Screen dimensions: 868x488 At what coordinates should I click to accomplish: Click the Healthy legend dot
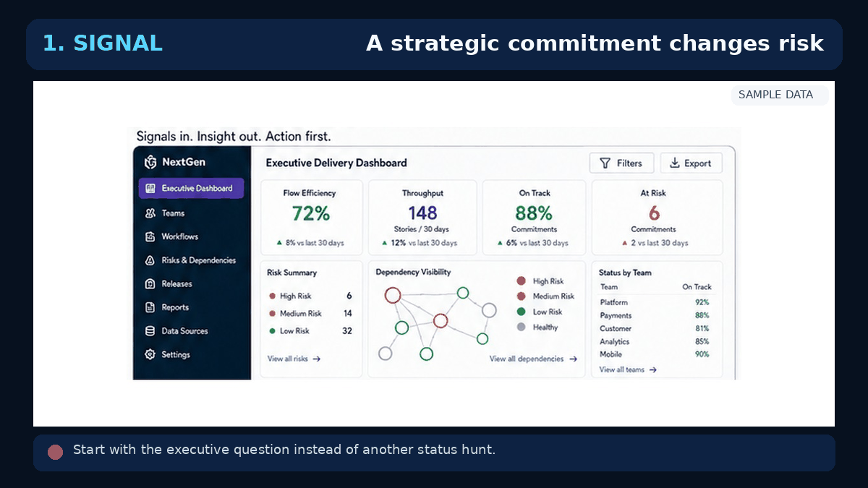pyautogui.click(x=521, y=328)
